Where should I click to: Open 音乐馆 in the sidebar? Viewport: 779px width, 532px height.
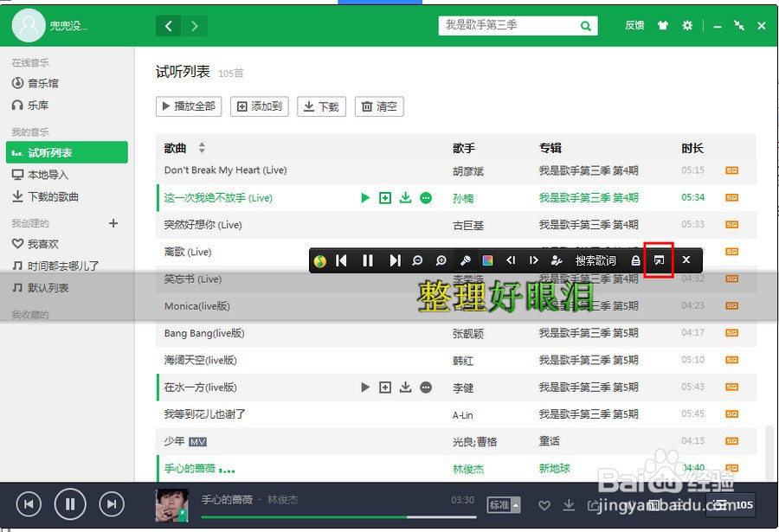[x=35, y=83]
